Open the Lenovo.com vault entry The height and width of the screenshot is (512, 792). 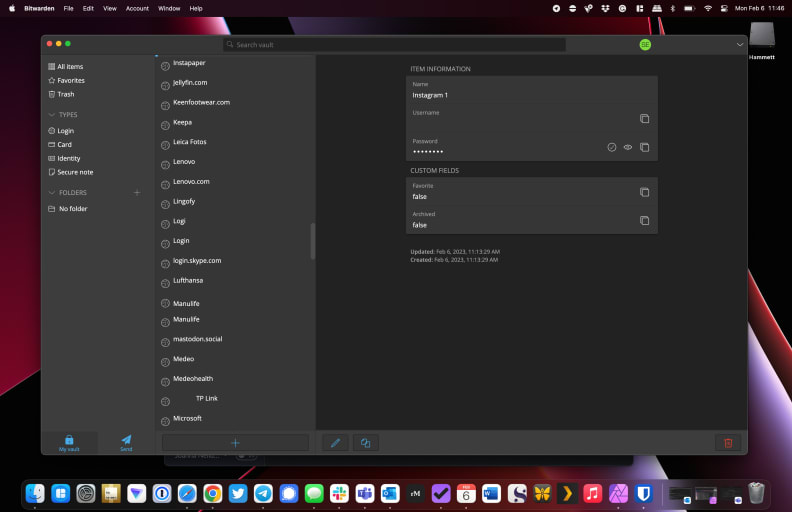pos(234,183)
